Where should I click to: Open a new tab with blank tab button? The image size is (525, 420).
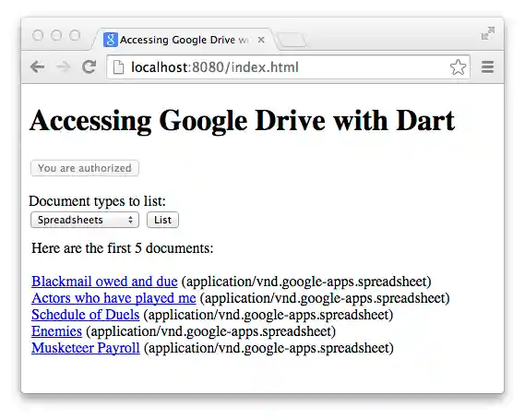292,41
